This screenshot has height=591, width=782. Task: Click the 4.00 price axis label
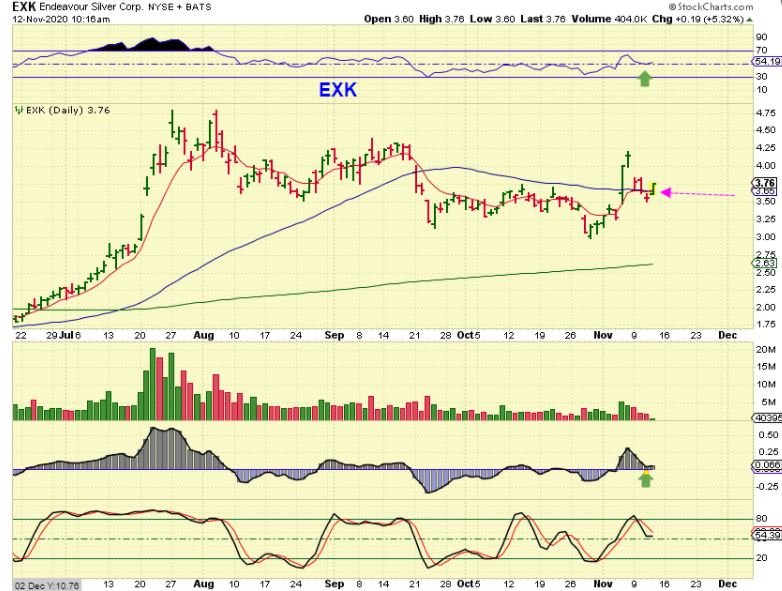pyautogui.click(x=766, y=166)
